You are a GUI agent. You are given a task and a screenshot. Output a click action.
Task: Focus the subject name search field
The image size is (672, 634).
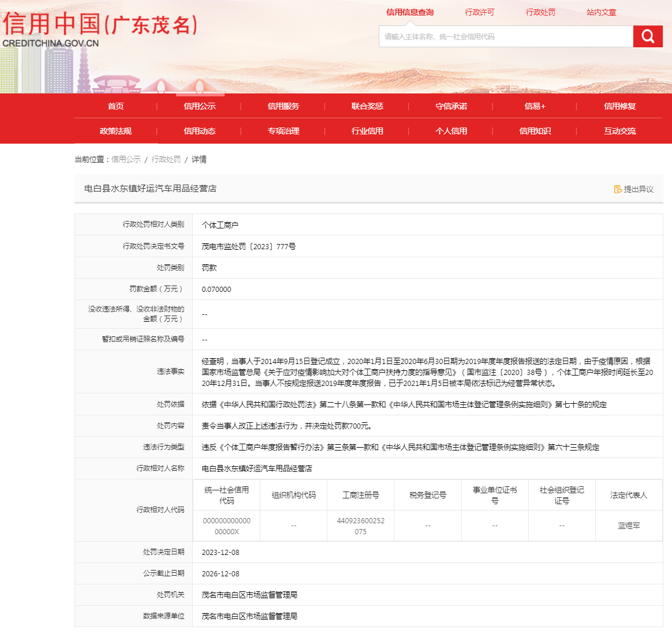(506, 36)
